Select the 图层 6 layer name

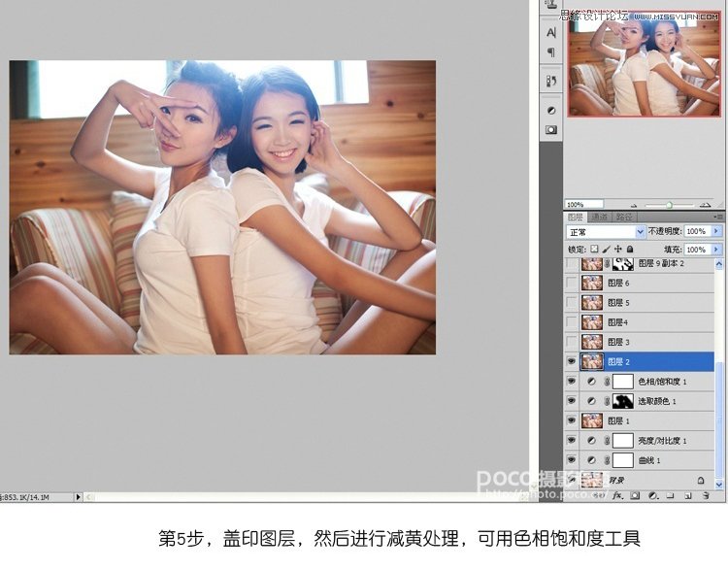tap(618, 283)
